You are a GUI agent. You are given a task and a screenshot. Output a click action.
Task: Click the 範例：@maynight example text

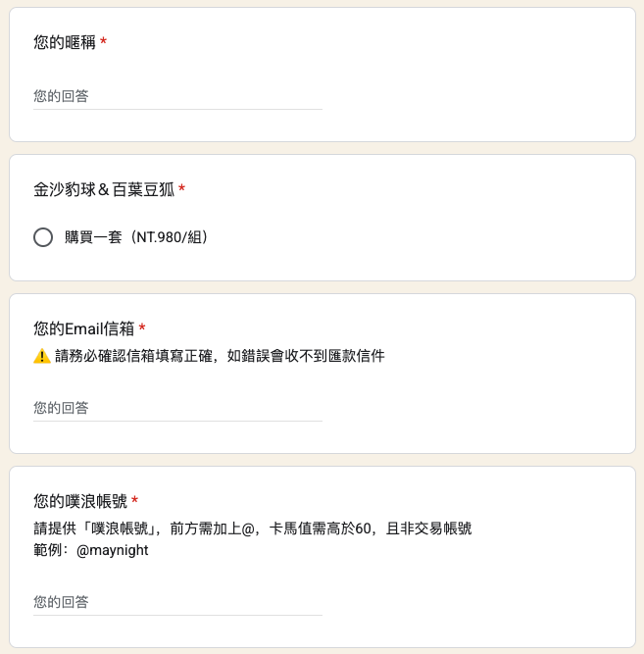pyautogui.click(x=91, y=550)
